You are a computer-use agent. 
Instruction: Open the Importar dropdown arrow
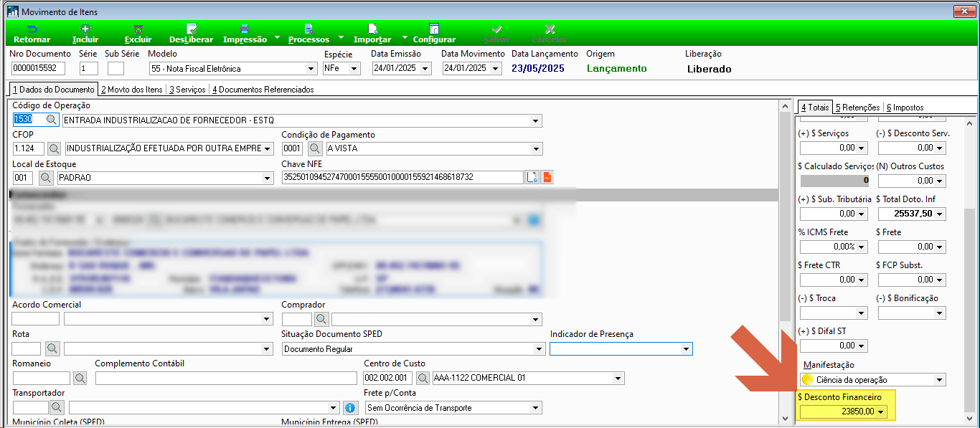pos(405,37)
